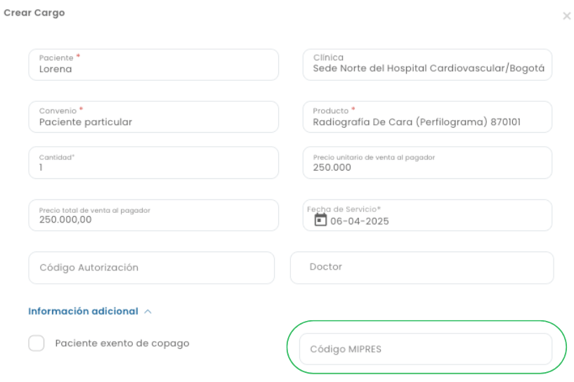574x382 pixels.
Task: Open the Convenio field showing Paciente particular
Action: (x=153, y=117)
